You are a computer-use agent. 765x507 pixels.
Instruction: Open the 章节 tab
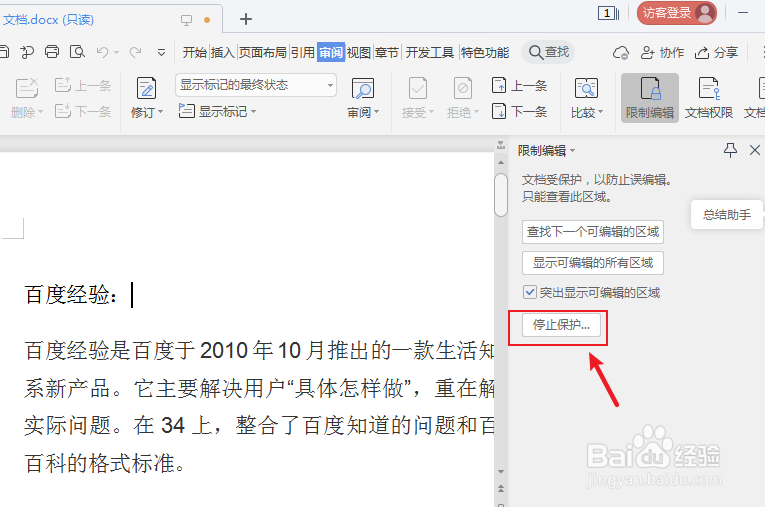387,52
